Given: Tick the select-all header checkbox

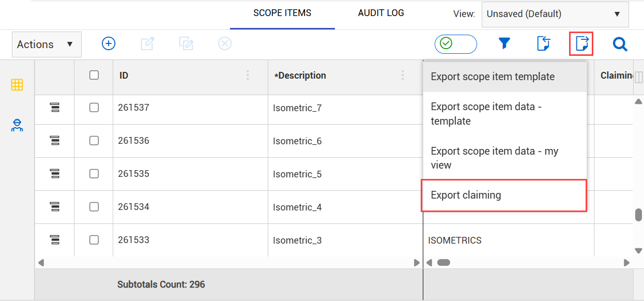Looking at the screenshot, I should pos(94,75).
